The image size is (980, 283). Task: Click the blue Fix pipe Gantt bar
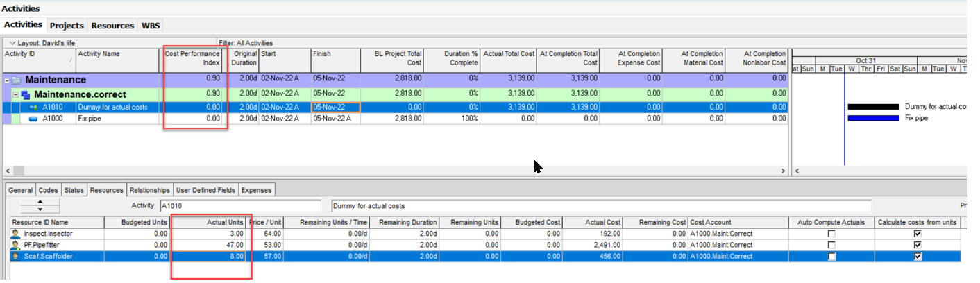coord(874,119)
